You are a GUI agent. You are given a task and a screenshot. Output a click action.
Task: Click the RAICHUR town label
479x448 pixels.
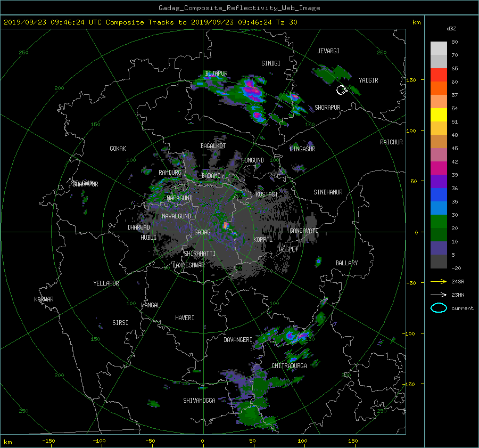tap(391, 142)
